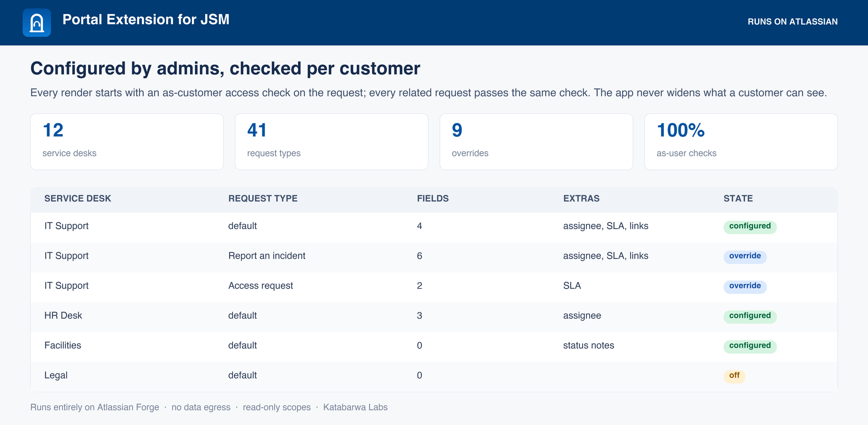The width and height of the screenshot is (868, 425).
Task: Click fields value 6 for Report an incident
Action: click(419, 256)
